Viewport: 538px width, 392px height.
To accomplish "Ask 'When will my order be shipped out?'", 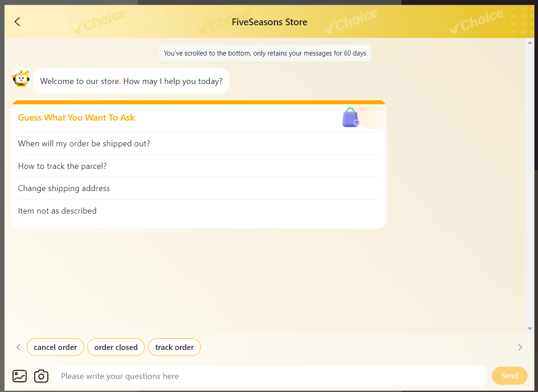I will point(198,144).
